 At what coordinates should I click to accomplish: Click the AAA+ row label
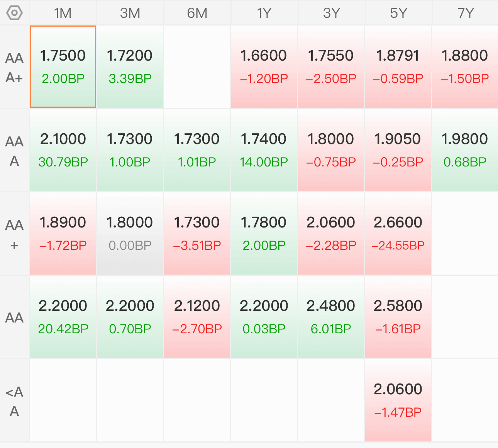[14, 67]
